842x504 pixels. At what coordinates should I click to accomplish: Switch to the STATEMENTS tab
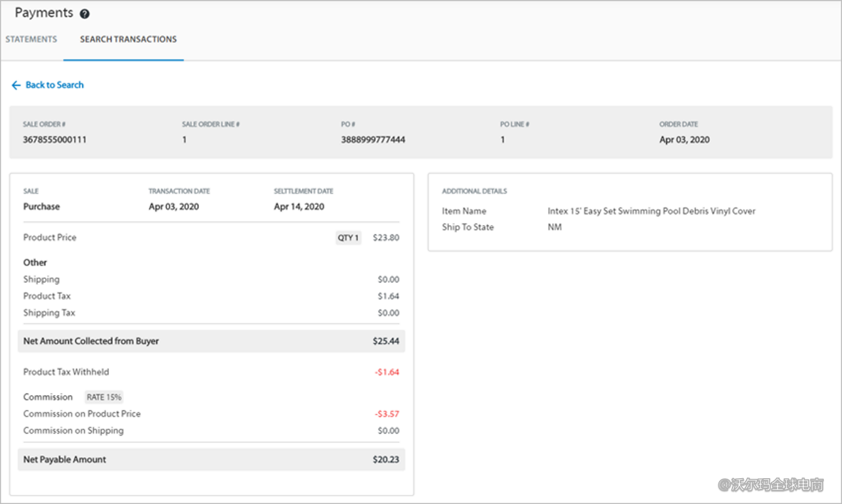31,39
